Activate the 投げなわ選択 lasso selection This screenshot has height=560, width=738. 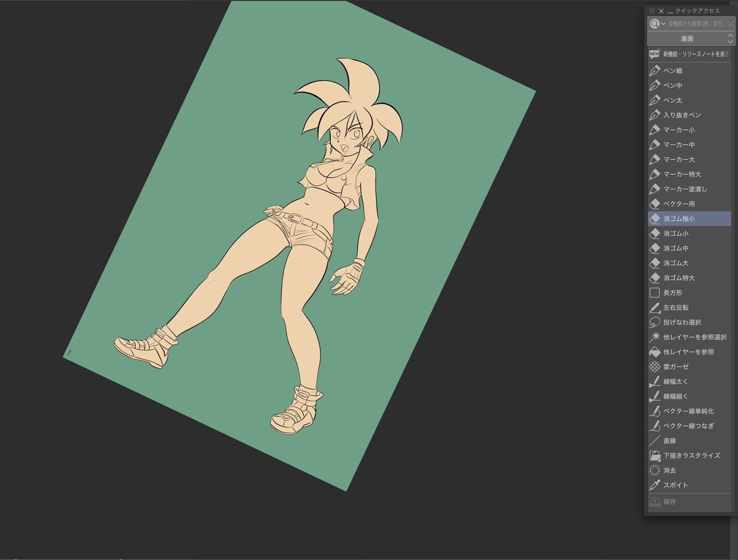pos(689,322)
